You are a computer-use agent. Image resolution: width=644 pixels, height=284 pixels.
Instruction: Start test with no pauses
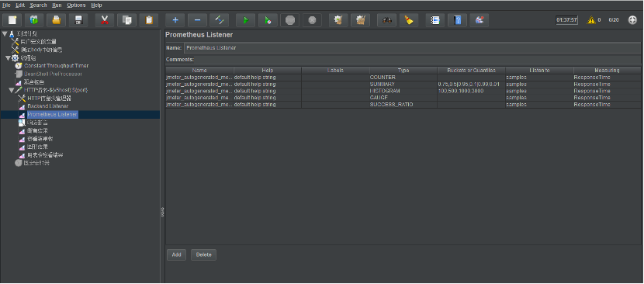[x=268, y=20]
